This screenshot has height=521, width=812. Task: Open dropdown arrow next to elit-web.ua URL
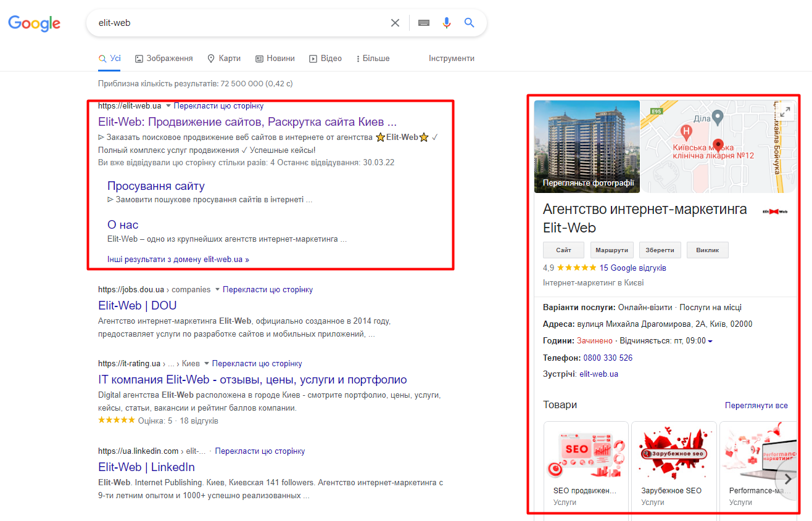click(168, 106)
